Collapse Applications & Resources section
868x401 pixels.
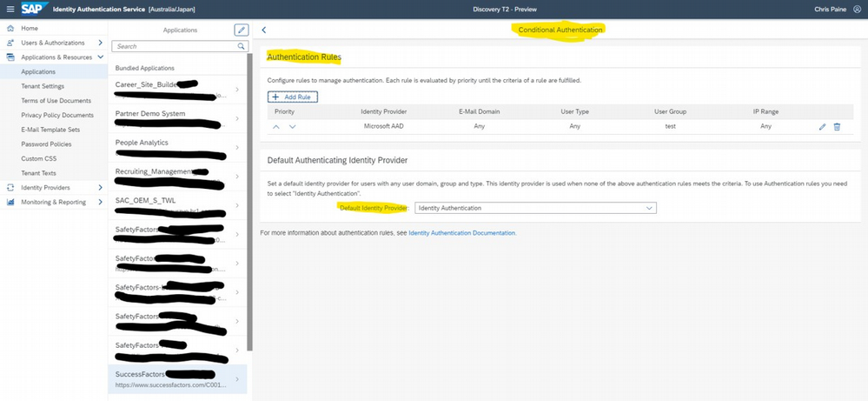pyautogui.click(x=100, y=57)
